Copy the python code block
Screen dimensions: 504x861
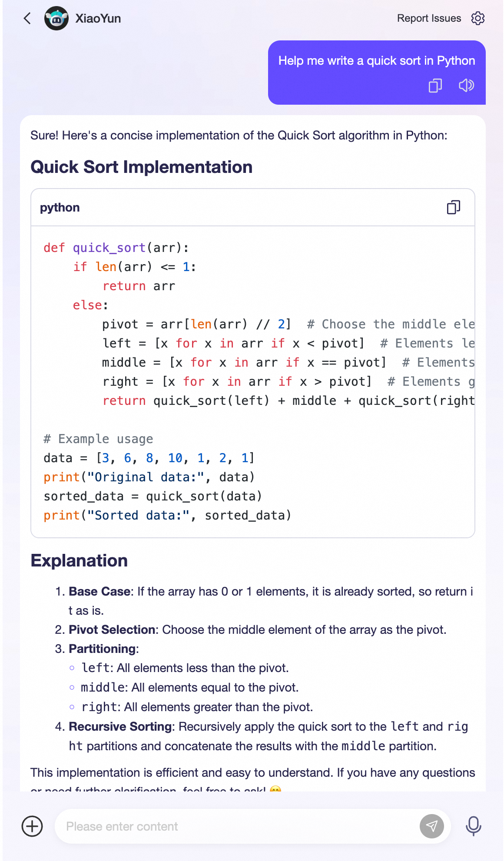pyautogui.click(x=454, y=207)
